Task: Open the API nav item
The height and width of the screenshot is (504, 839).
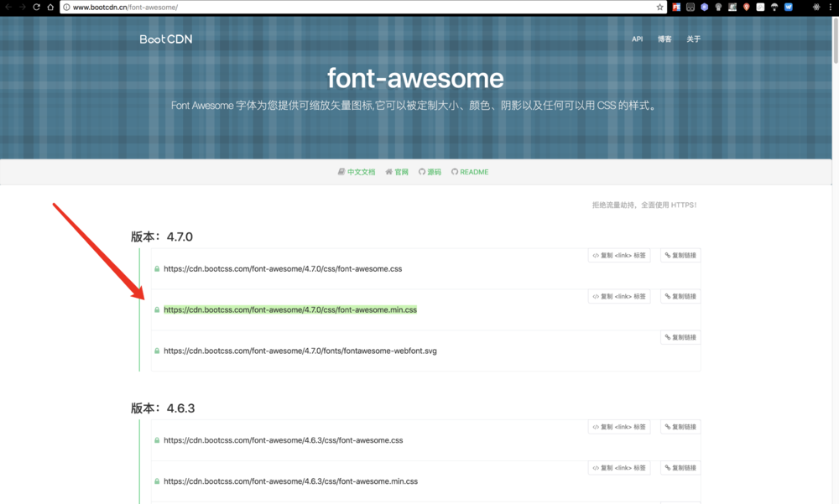Action: (x=637, y=39)
